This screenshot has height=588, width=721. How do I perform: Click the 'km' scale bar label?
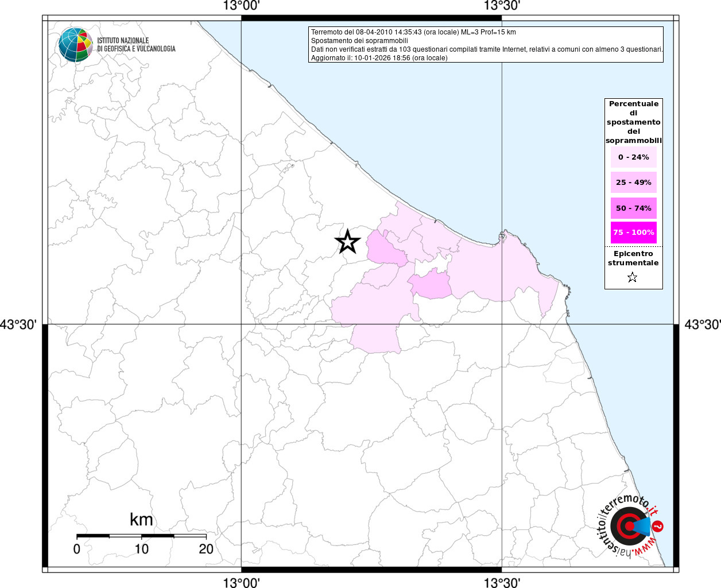pos(141,520)
